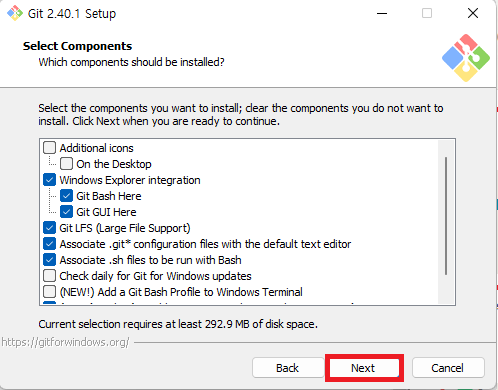Uncheck Associate .sh files with Bash
The height and width of the screenshot is (390, 498).
[x=49, y=260]
